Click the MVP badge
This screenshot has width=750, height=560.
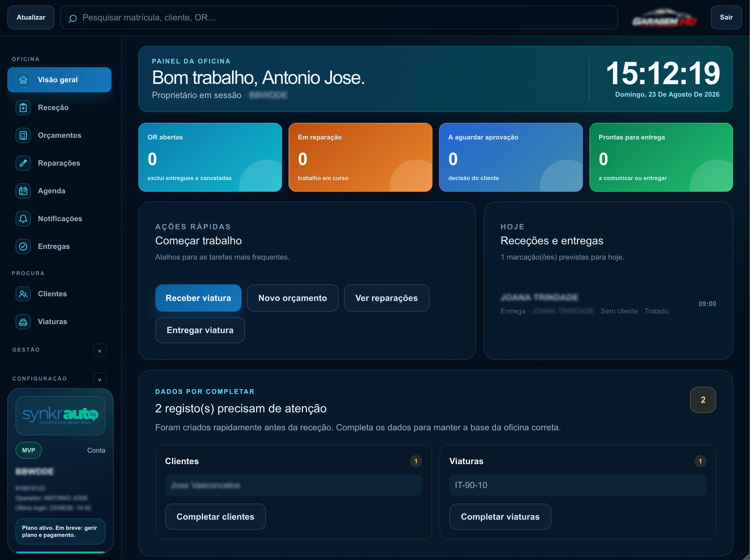[29, 450]
